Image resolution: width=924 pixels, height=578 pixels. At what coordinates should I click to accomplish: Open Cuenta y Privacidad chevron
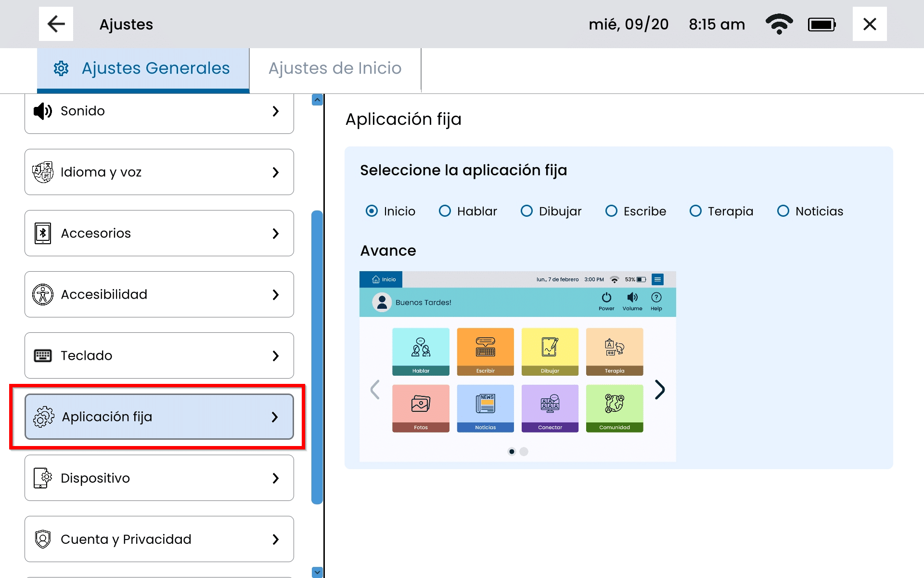(x=276, y=539)
